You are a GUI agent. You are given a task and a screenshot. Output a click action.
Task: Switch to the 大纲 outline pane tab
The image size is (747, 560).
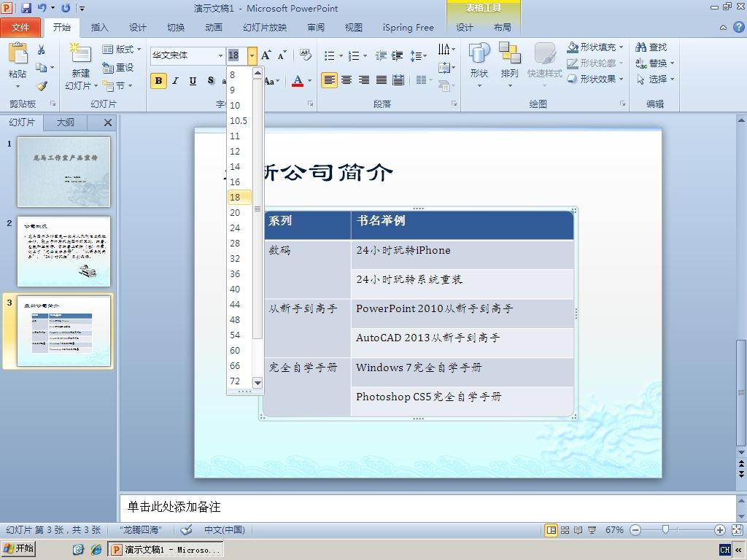65,122
